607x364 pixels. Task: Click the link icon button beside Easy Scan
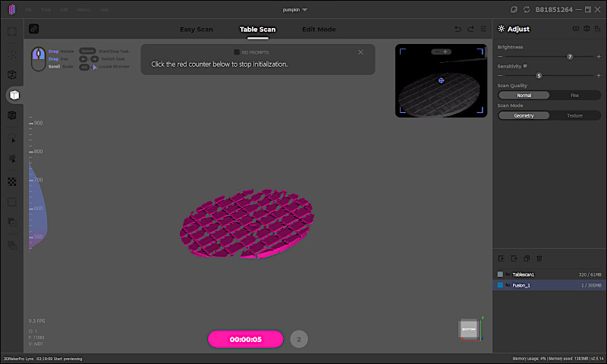coord(33,29)
